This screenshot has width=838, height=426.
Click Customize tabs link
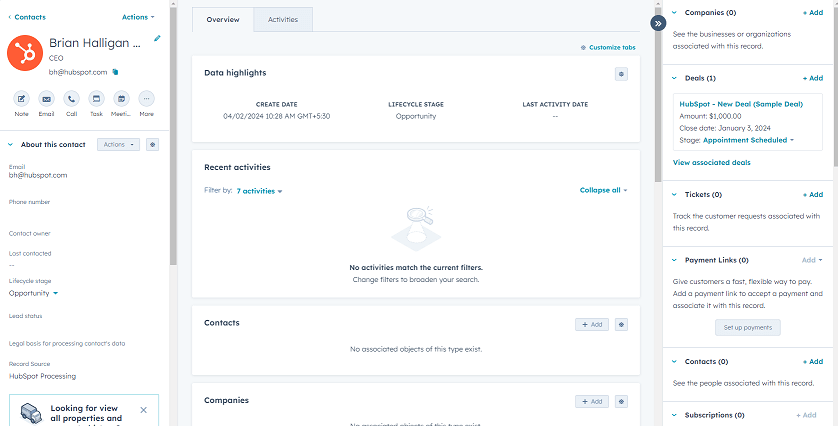608,48
